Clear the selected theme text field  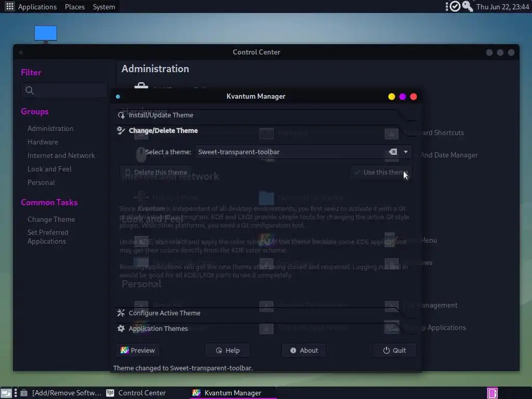393,152
